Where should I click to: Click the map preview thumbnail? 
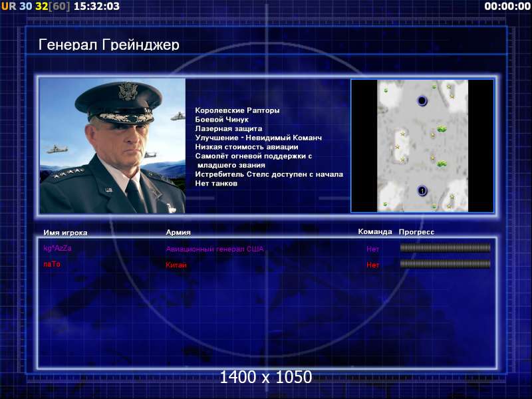pyautogui.click(x=422, y=146)
